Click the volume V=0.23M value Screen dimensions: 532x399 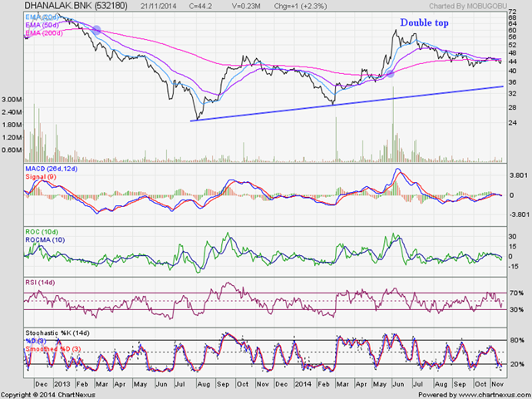[x=246, y=6]
